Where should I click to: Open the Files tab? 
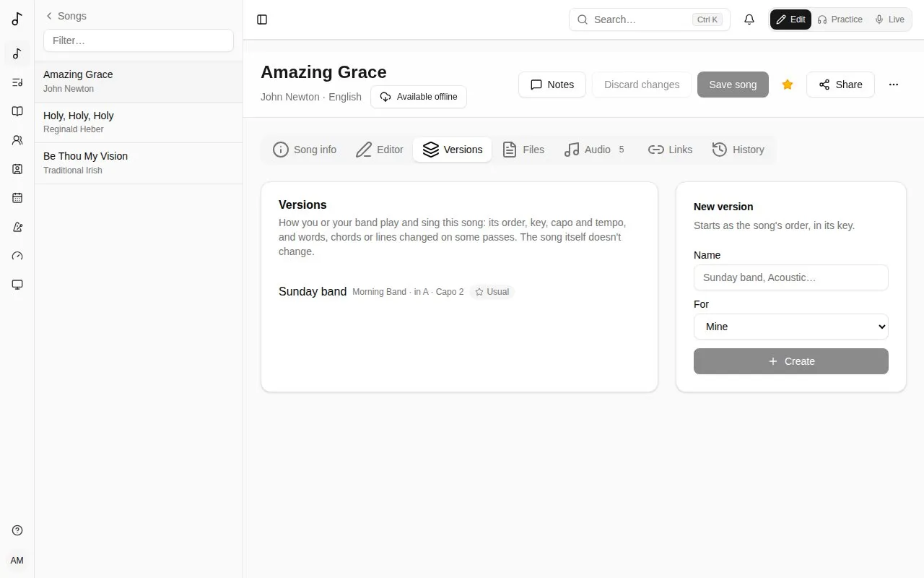point(523,150)
